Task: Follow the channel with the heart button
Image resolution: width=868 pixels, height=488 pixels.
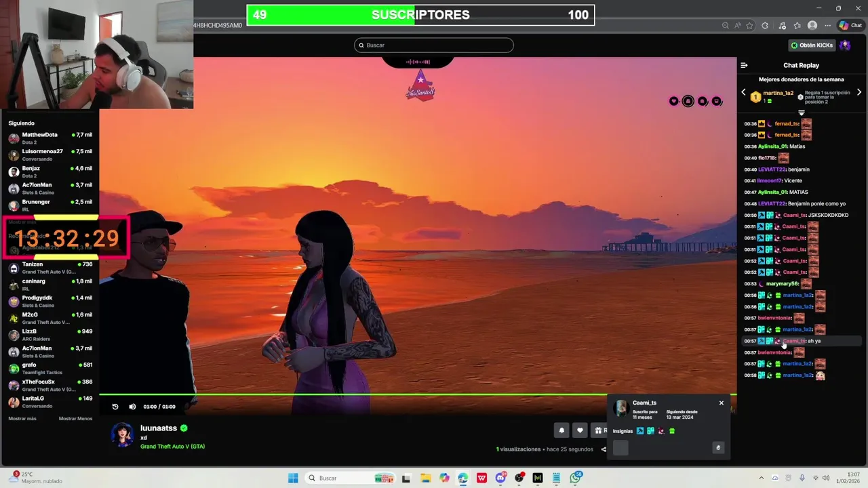Action: (x=580, y=430)
